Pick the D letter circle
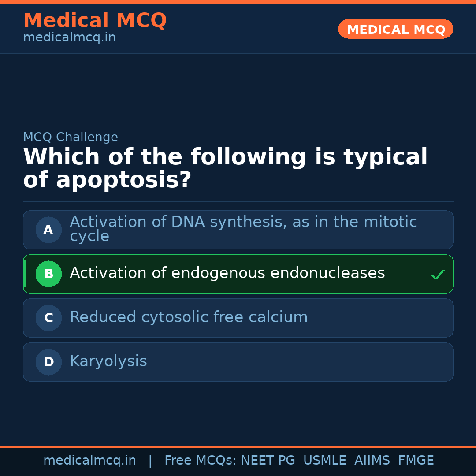The height and width of the screenshot is (476, 476). 48,362
